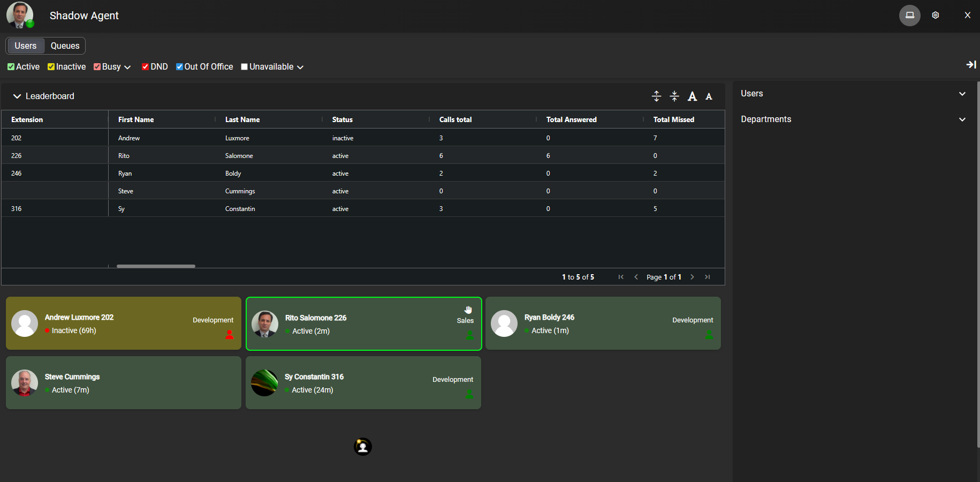The height and width of the screenshot is (482, 980).
Task: Open the Unavailable filter dropdown arrow
Action: point(300,67)
